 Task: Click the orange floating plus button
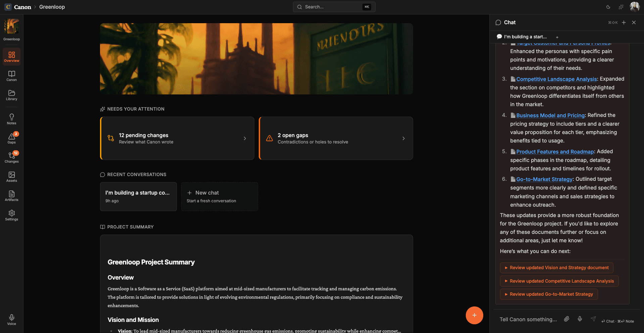pyautogui.click(x=474, y=315)
